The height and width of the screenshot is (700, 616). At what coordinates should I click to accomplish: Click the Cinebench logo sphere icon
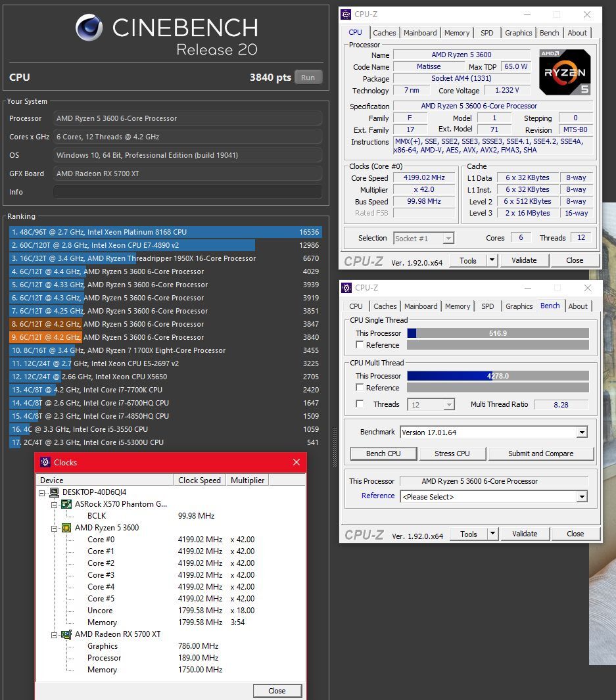89,28
